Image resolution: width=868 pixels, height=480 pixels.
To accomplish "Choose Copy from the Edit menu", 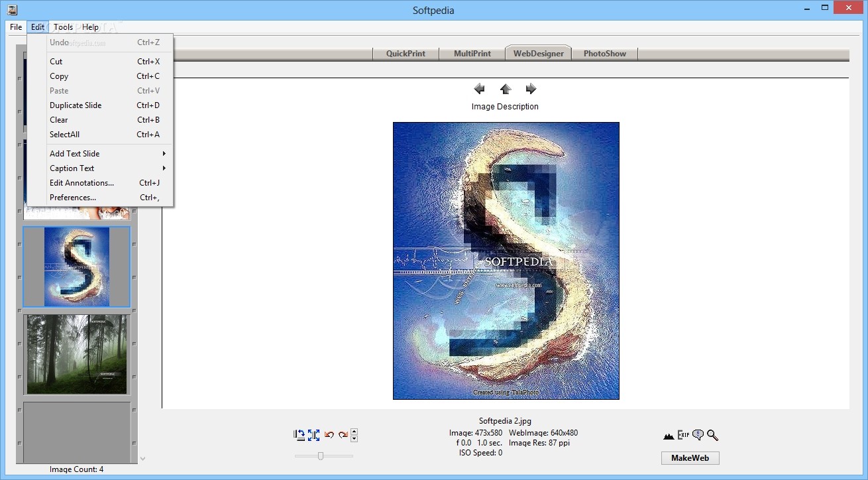I will point(101,76).
